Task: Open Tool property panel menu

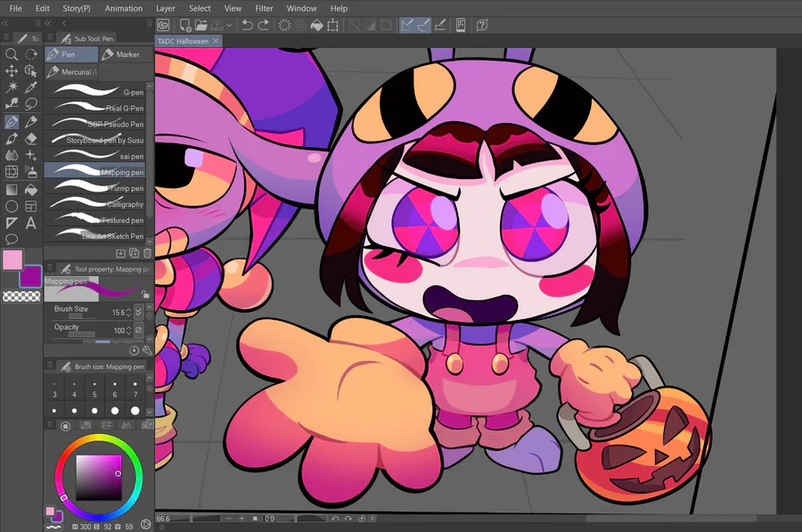Action: click(50, 267)
